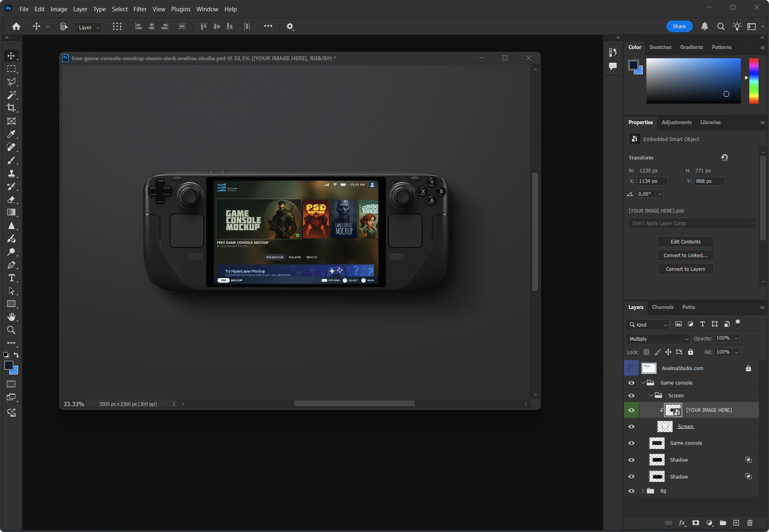Select the Eyedropper tool
The width and height of the screenshot is (769, 532).
tap(11, 134)
